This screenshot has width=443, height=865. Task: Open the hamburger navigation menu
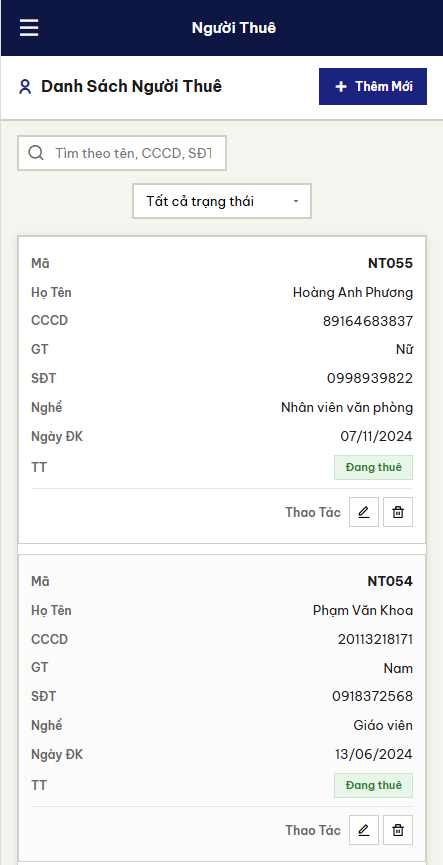[x=29, y=28]
